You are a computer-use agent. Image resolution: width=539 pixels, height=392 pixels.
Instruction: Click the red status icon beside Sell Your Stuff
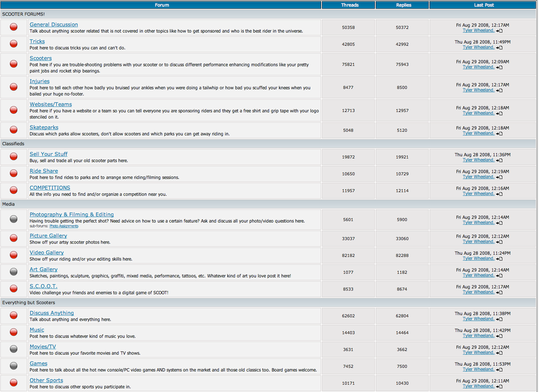[14, 157]
